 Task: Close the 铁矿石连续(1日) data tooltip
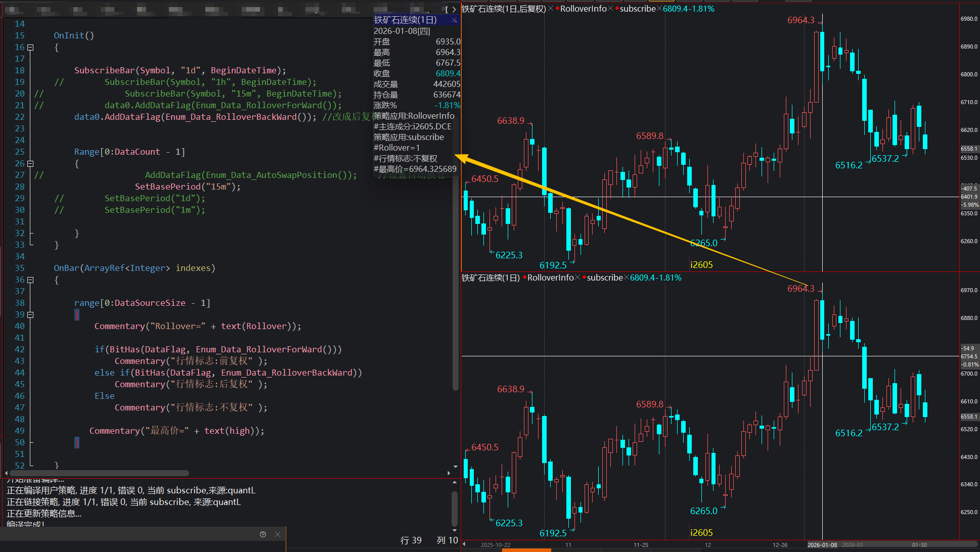point(454,20)
